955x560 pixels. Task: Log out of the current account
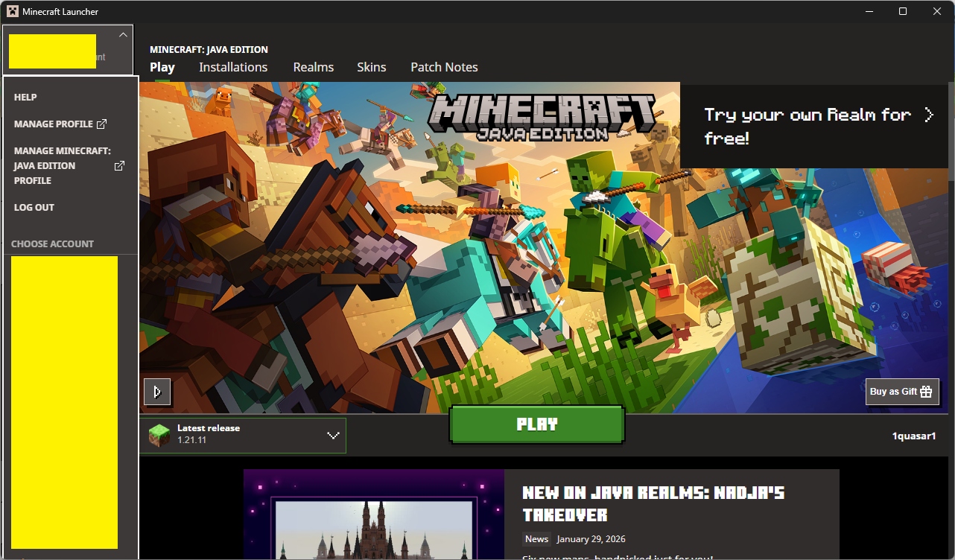[x=34, y=208]
